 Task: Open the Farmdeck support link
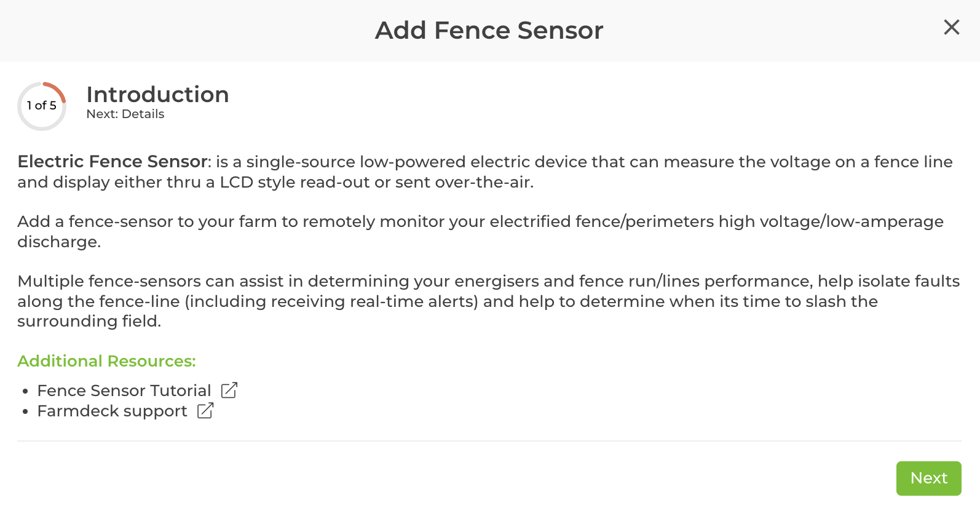pos(113,411)
